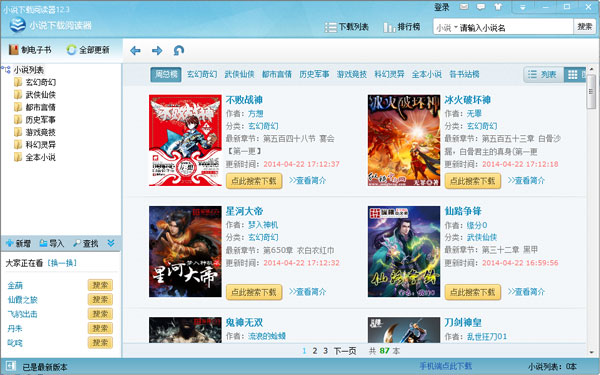The width and height of the screenshot is (600, 375).
Task: Click the back navigation arrow
Action: pos(135,51)
